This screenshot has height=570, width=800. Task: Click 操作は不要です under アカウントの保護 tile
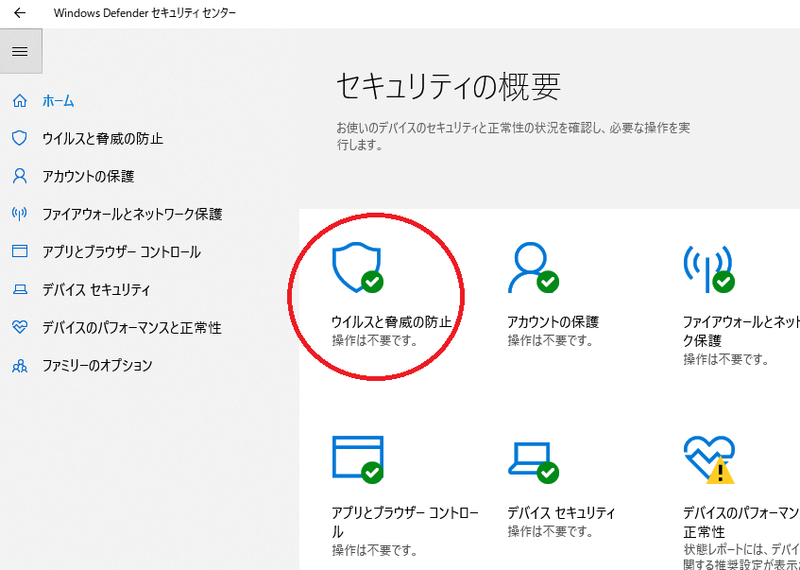[551, 340]
